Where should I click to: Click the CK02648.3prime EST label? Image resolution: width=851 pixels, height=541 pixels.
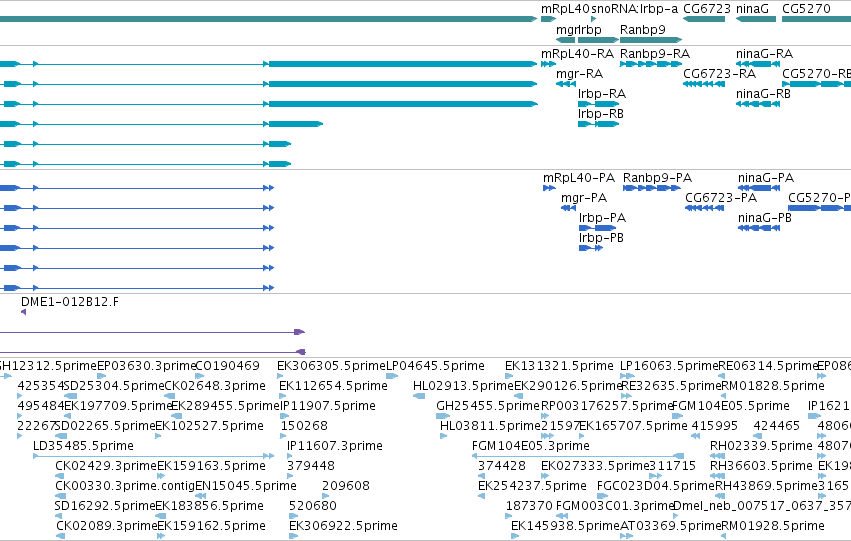pos(215,386)
